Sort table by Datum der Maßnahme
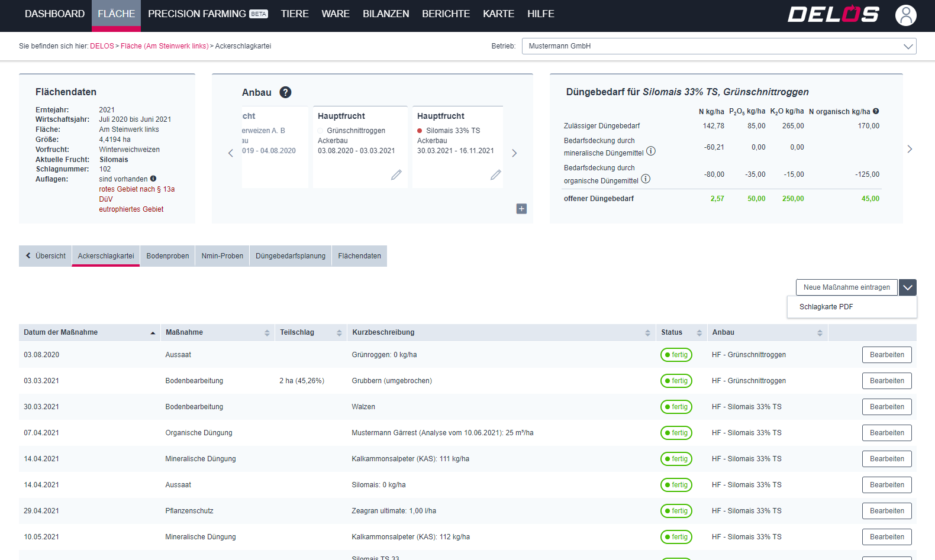Viewport: 935px width, 560px height. pyautogui.click(x=90, y=332)
